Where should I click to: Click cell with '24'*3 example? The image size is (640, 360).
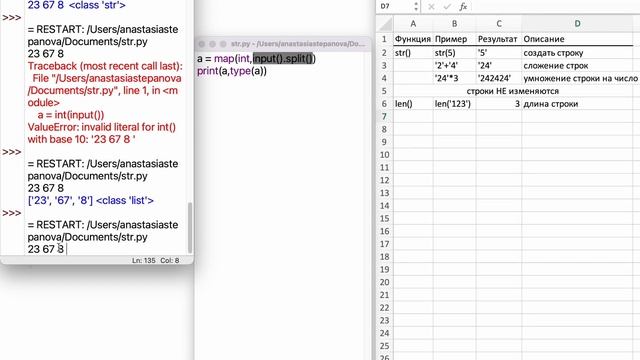pyautogui.click(x=454, y=78)
